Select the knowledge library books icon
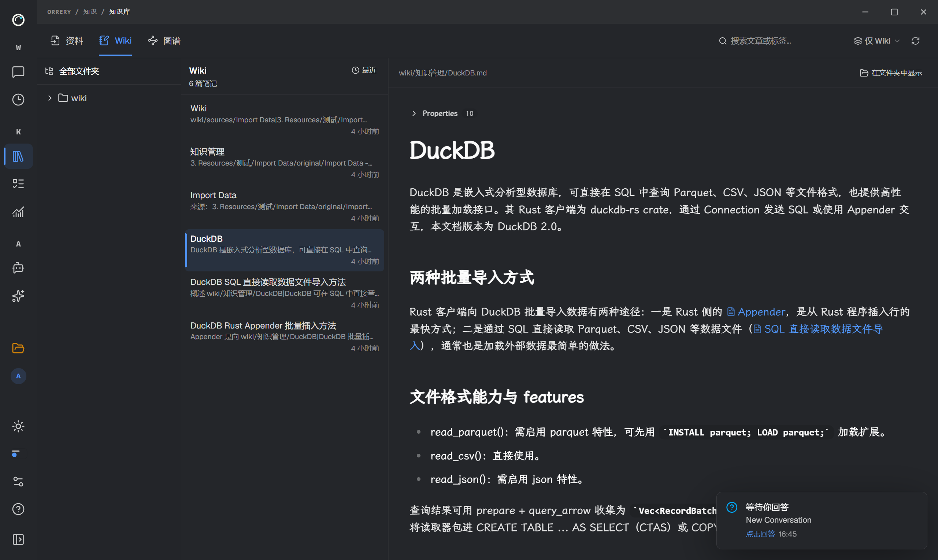 tap(18, 156)
